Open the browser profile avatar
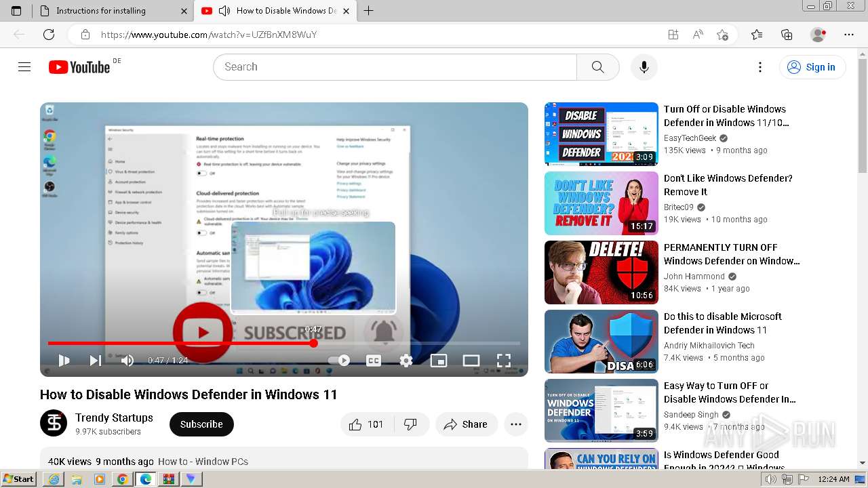Image resolution: width=868 pixels, height=488 pixels. [818, 35]
